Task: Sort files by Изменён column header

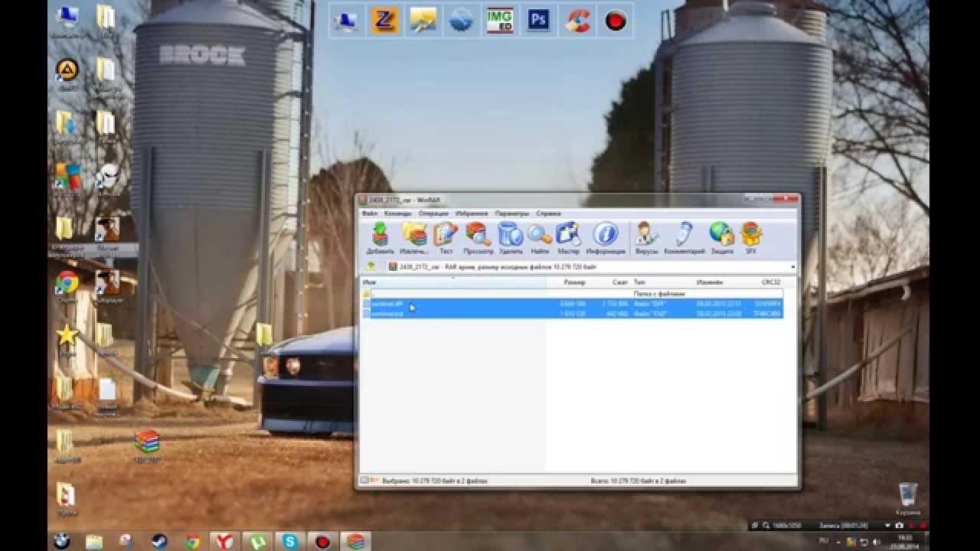Action: pyautogui.click(x=720, y=282)
